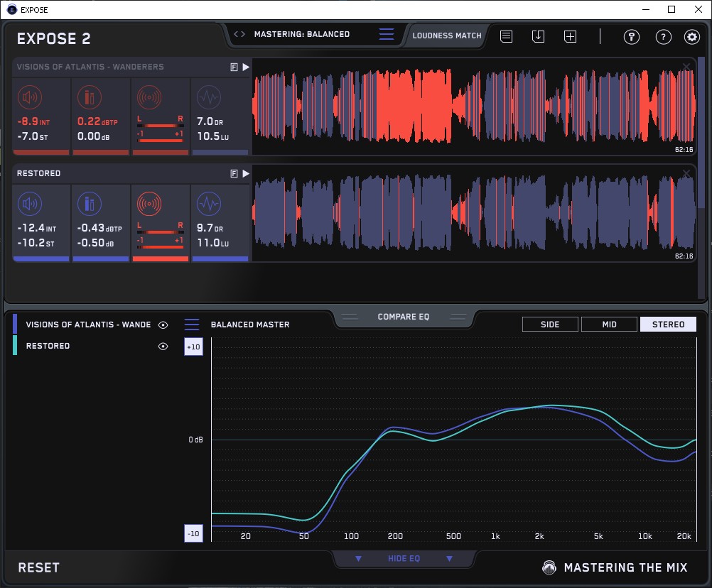The width and height of the screenshot is (712, 588).
Task: Collapse EQ with left Hide EQ arrow
Action: tap(358, 558)
